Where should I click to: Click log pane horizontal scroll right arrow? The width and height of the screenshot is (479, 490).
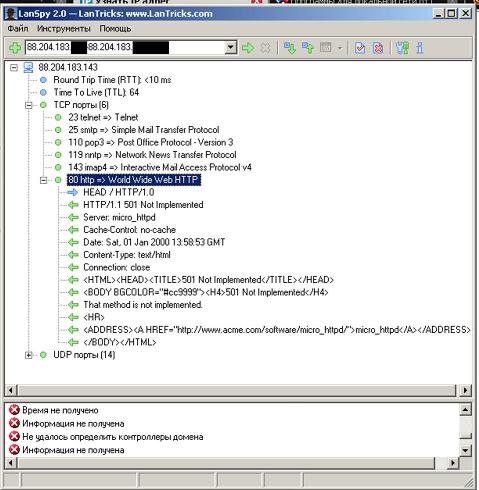(x=453, y=463)
